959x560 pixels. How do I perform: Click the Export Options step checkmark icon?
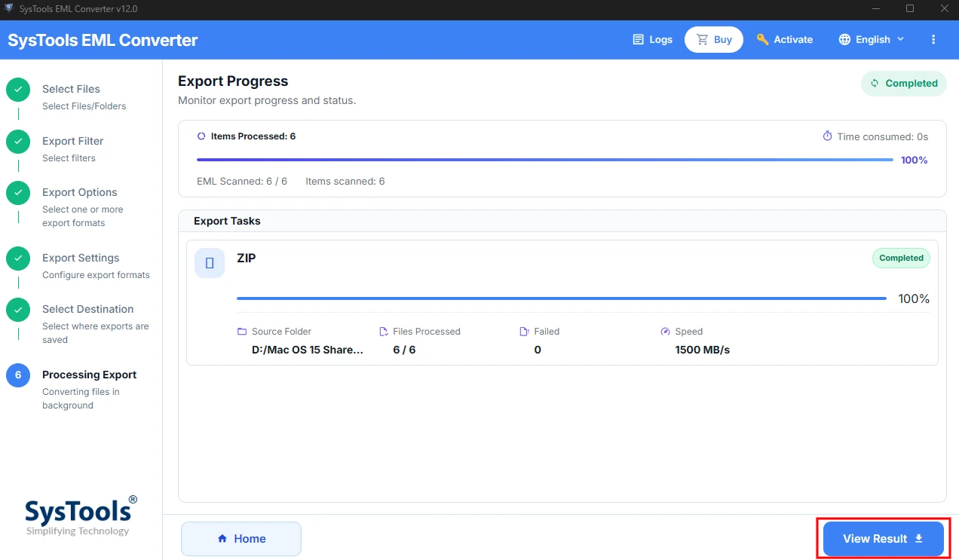pyautogui.click(x=18, y=193)
